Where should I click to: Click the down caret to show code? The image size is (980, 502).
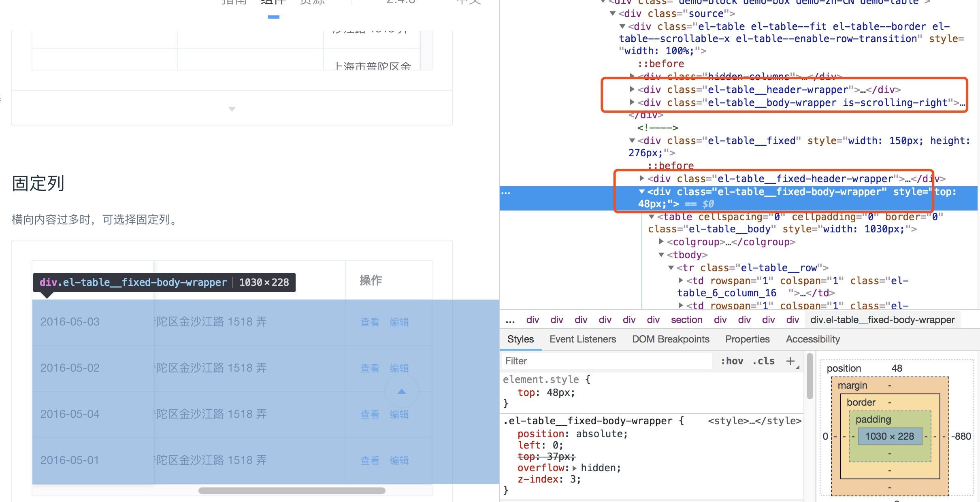232,109
